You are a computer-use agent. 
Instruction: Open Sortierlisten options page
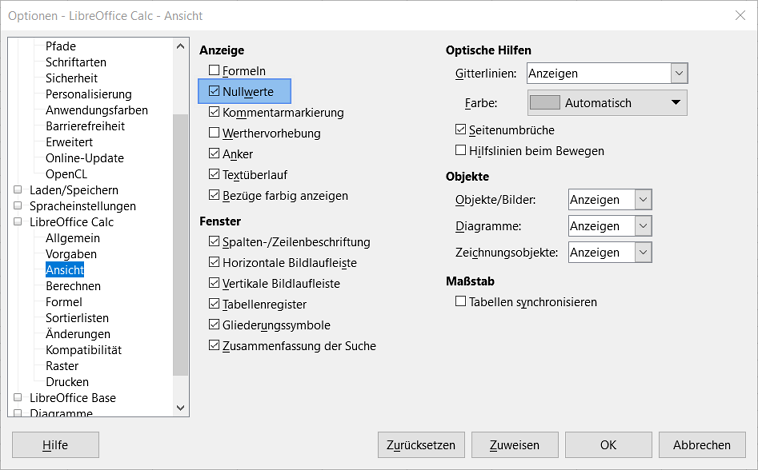pos(77,318)
